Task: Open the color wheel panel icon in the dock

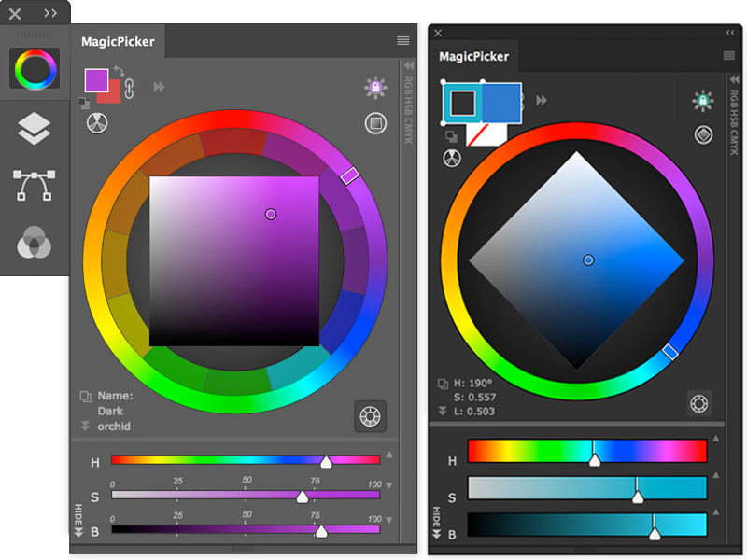Action: click(35, 69)
